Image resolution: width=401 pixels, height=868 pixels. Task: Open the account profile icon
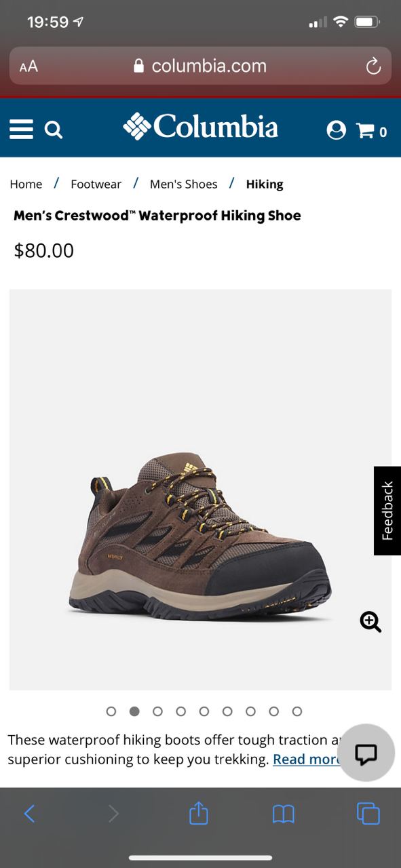point(336,130)
